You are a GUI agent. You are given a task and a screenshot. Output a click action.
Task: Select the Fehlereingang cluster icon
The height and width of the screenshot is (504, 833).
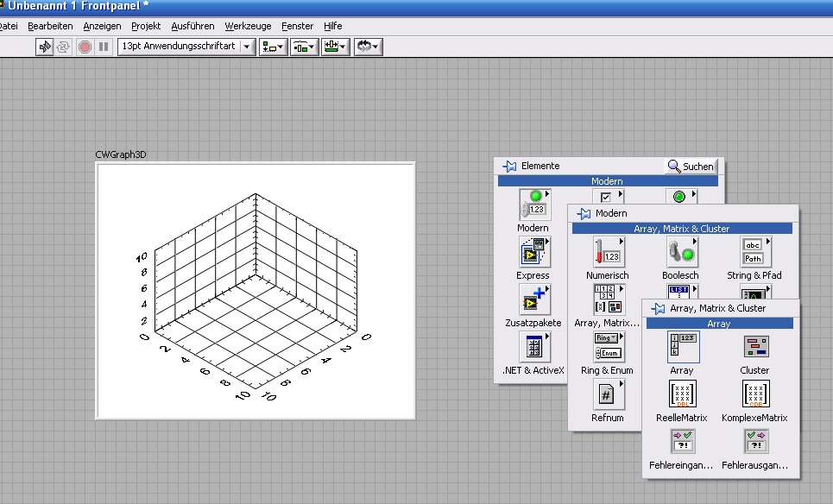(683, 441)
